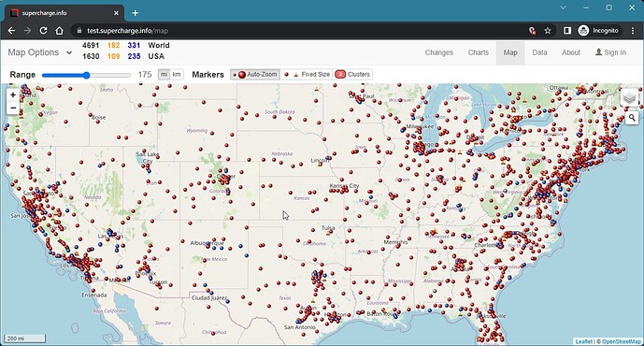644x346 pixels.
Task: Zoom out with the map minus button
Action: tap(13, 108)
